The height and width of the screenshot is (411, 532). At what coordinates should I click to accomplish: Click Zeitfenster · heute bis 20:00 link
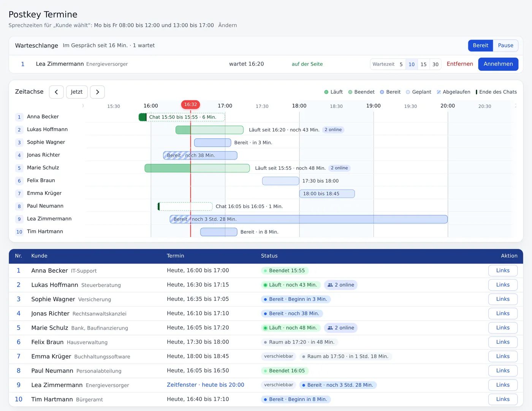click(206, 385)
